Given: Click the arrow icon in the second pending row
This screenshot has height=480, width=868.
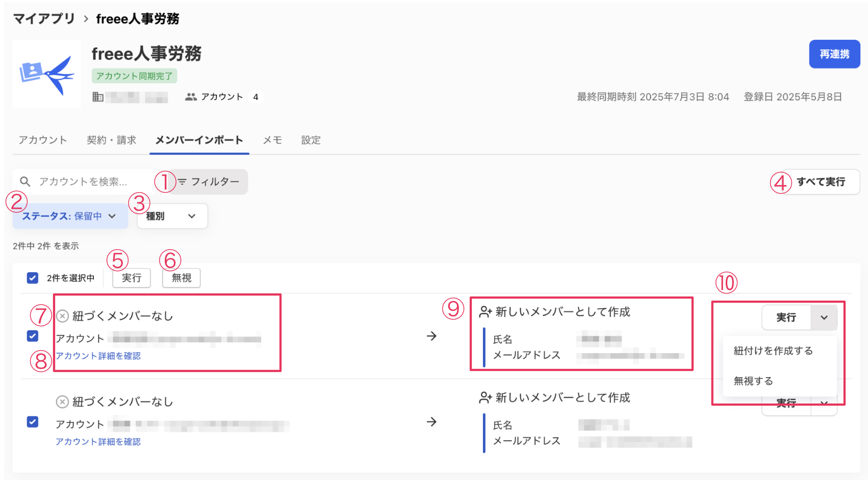Looking at the screenshot, I should 431,421.
